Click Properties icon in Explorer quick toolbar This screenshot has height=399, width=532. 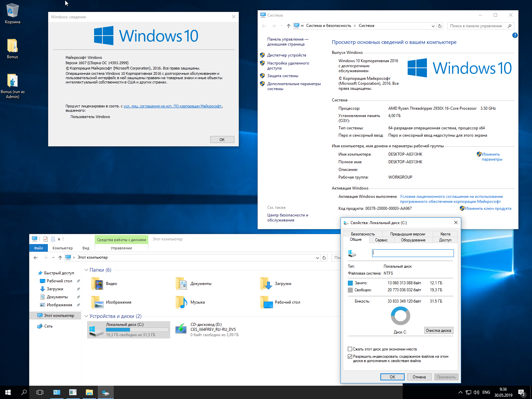pos(46,239)
